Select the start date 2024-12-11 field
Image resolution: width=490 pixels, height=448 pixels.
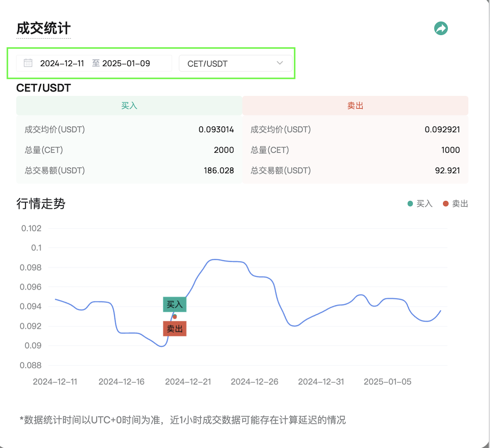pyautogui.click(x=62, y=64)
